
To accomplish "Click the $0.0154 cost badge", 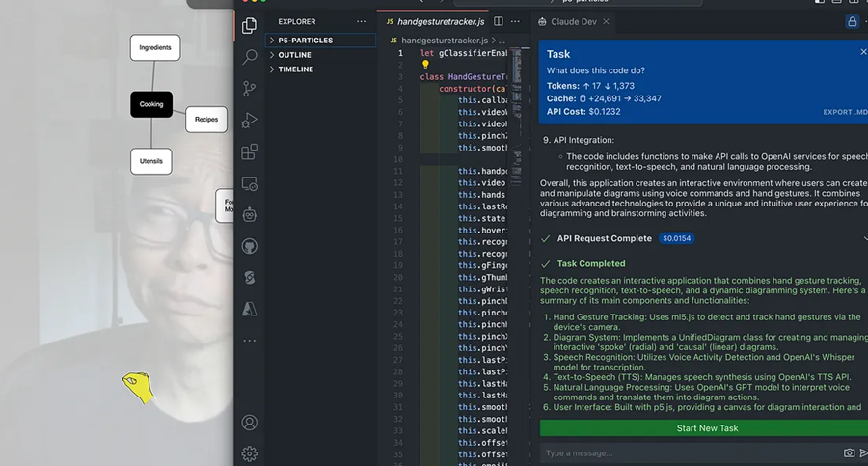I will 676,238.
